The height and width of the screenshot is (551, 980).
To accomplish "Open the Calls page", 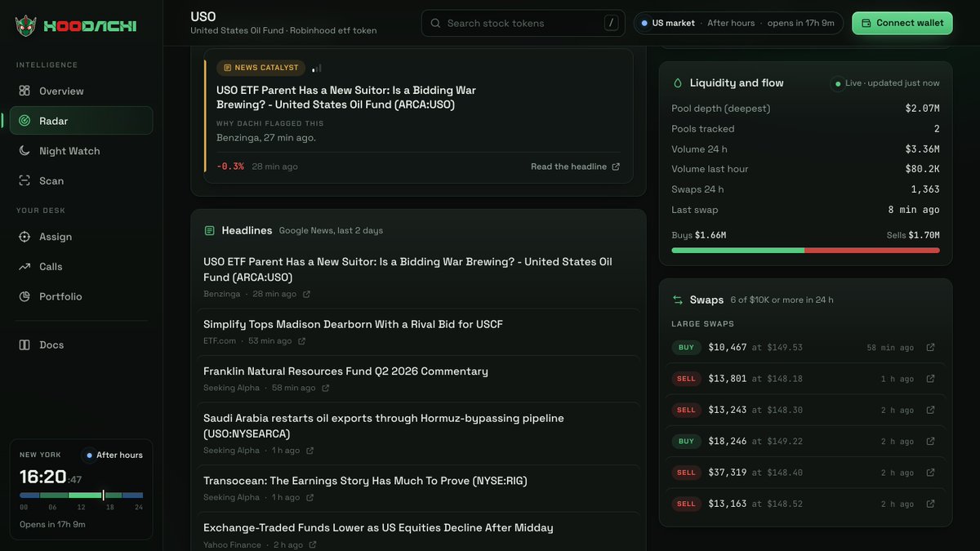I will (x=81, y=267).
